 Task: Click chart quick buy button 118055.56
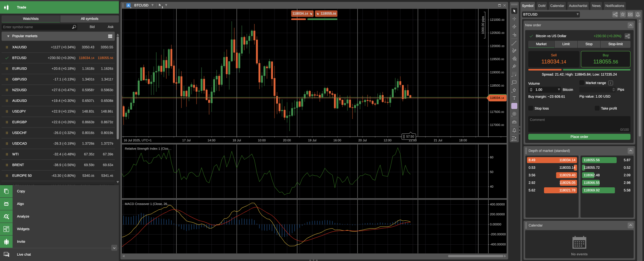(x=326, y=14)
